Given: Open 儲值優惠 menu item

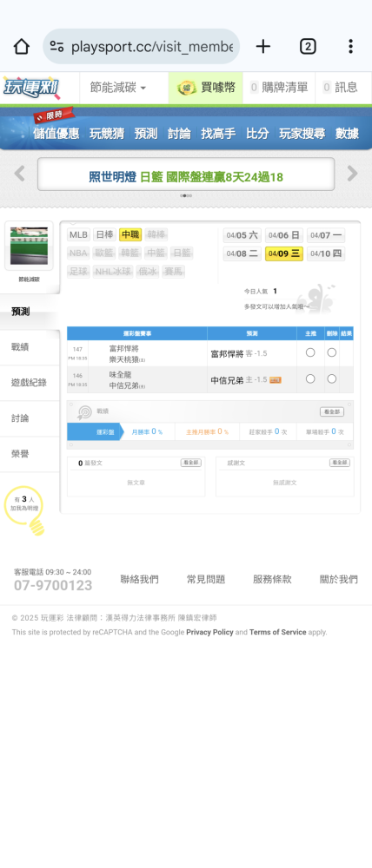Looking at the screenshot, I should coord(56,134).
